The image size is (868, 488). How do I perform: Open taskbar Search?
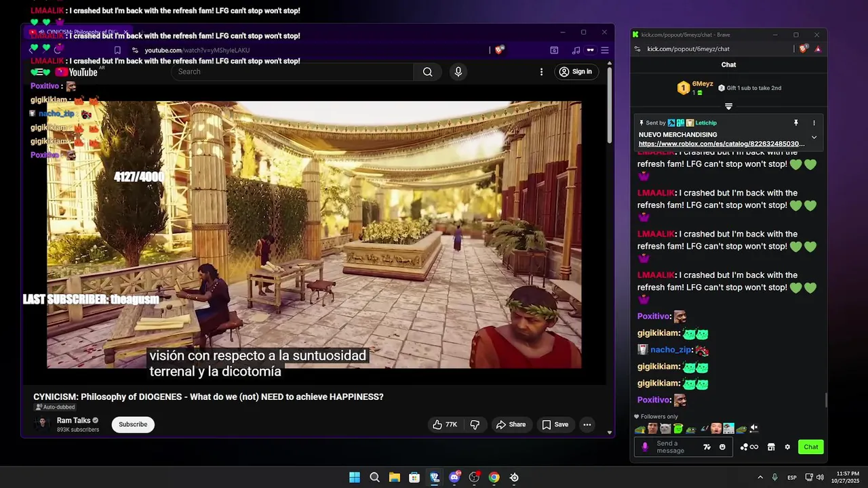(374, 477)
